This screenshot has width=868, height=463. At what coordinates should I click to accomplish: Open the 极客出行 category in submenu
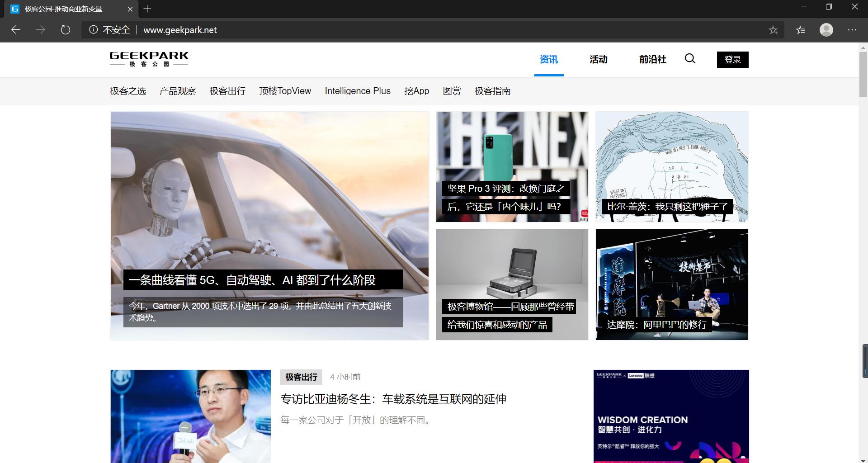point(227,91)
